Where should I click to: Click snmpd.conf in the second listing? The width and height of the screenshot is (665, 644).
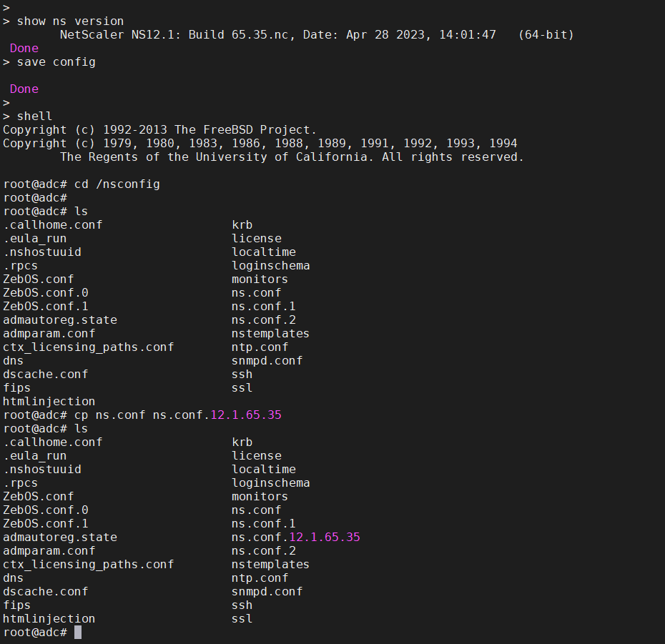pyautogui.click(x=267, y=591)
